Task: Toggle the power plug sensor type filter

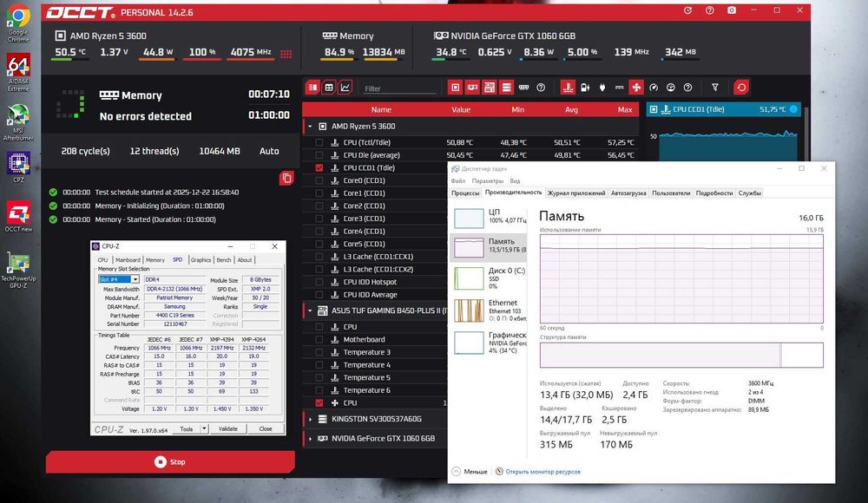Action: [602, 88]
